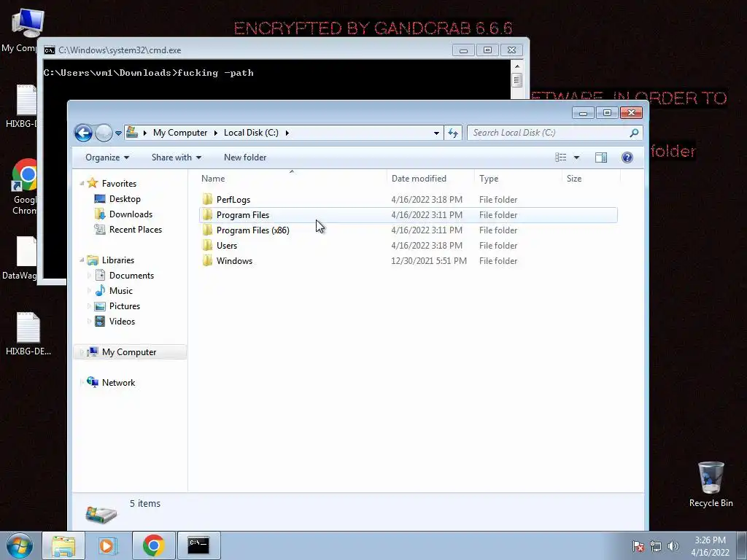Click the taskbar clock showing 3:26 PM
The image size is (747, 560).
(x=710, y=546)
